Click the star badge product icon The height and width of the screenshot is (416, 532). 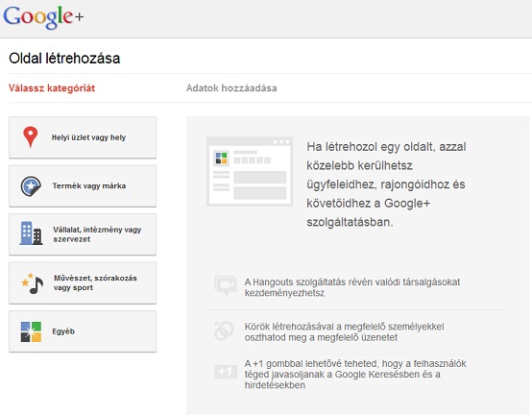tap(31, 186)
